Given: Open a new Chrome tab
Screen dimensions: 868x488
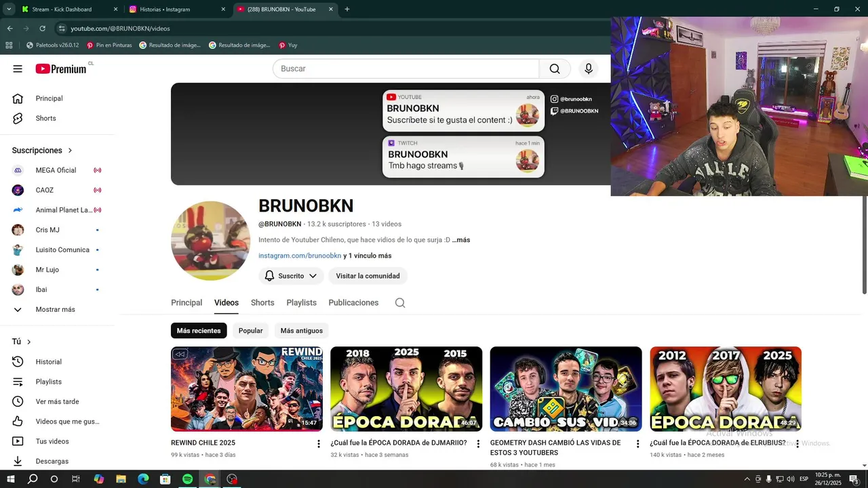Looking at the screenshot, I should (x=347, y=9).
